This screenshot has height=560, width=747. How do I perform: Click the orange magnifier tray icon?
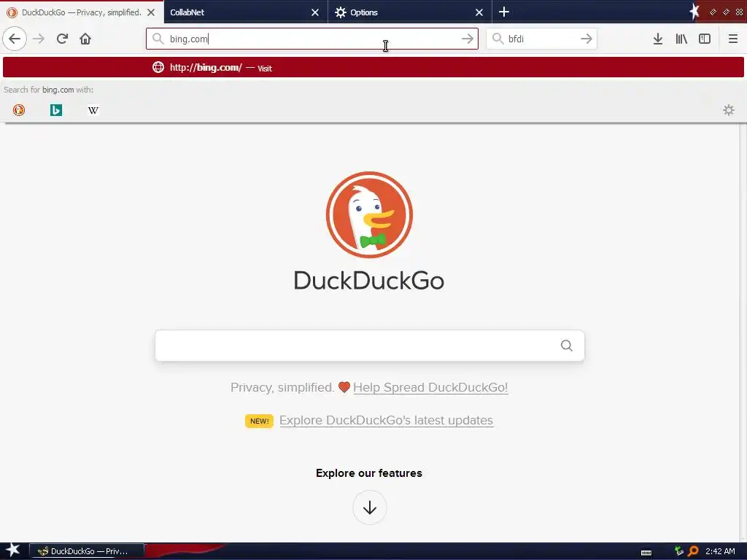693,551
